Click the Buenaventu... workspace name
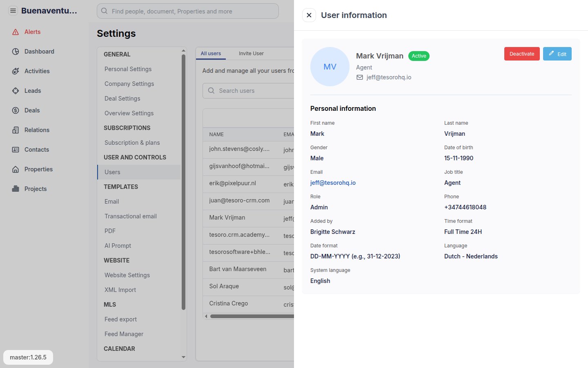 tap(49, 11)
